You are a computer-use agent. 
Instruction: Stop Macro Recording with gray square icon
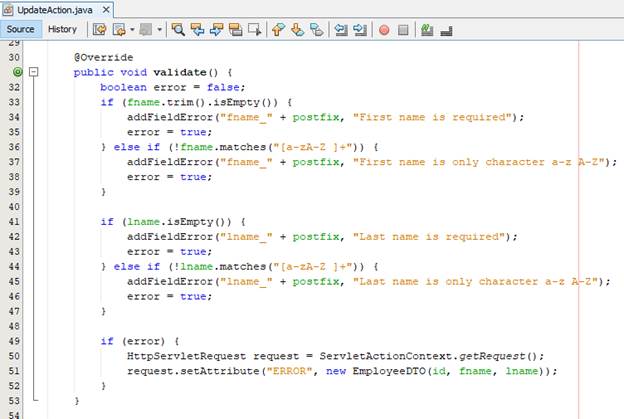[x=403, y=30]
